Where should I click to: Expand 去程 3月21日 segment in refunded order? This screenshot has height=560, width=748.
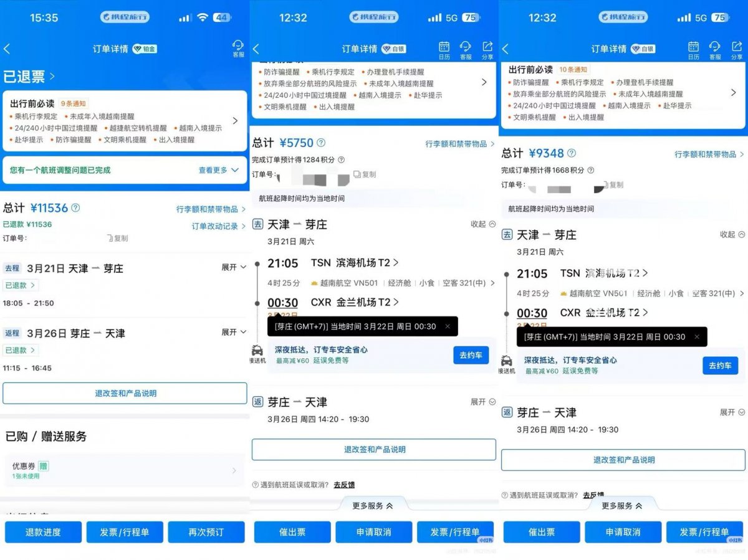[x=234, y=267]
